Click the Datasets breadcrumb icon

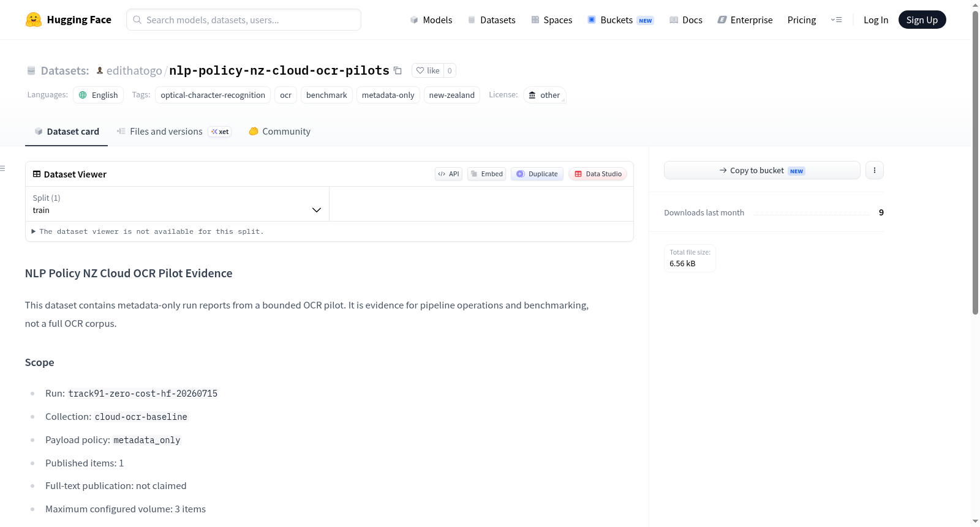(31, 70)
